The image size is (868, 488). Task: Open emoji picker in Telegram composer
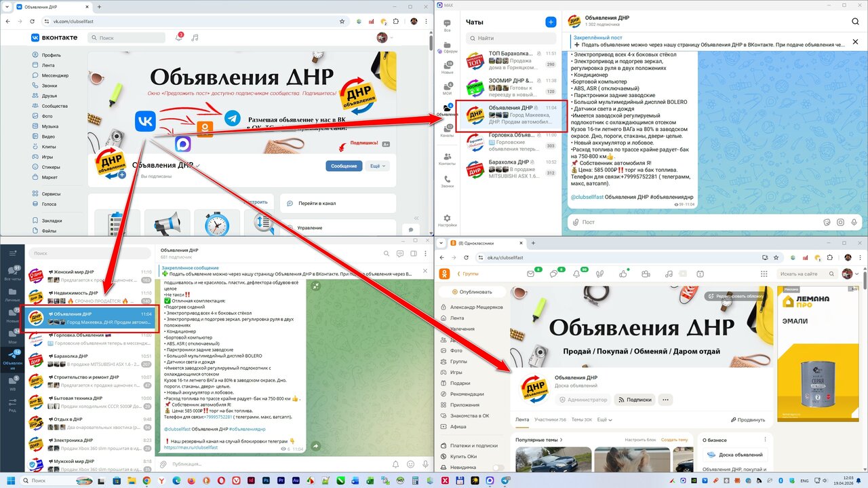[411, 464]
